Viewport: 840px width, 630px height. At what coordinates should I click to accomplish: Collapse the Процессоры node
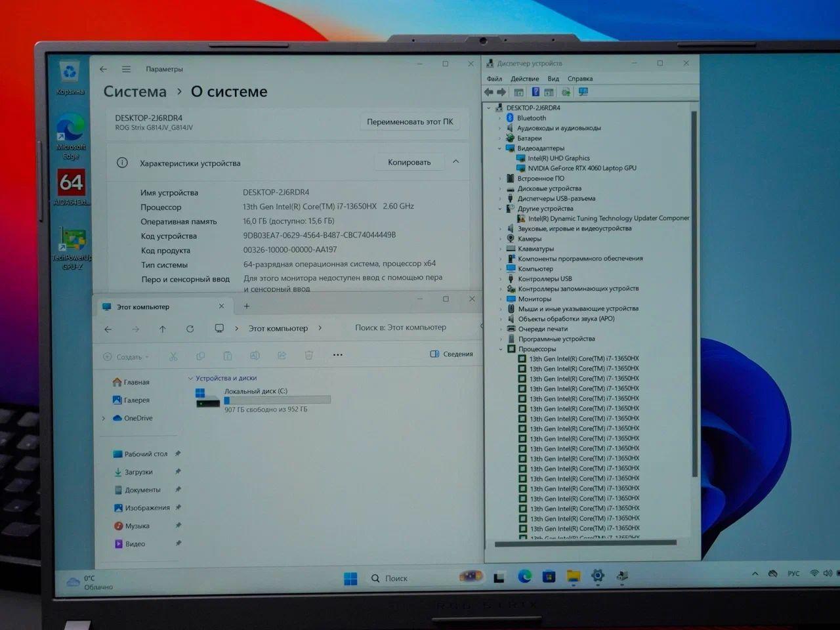(x=501, y=349)
